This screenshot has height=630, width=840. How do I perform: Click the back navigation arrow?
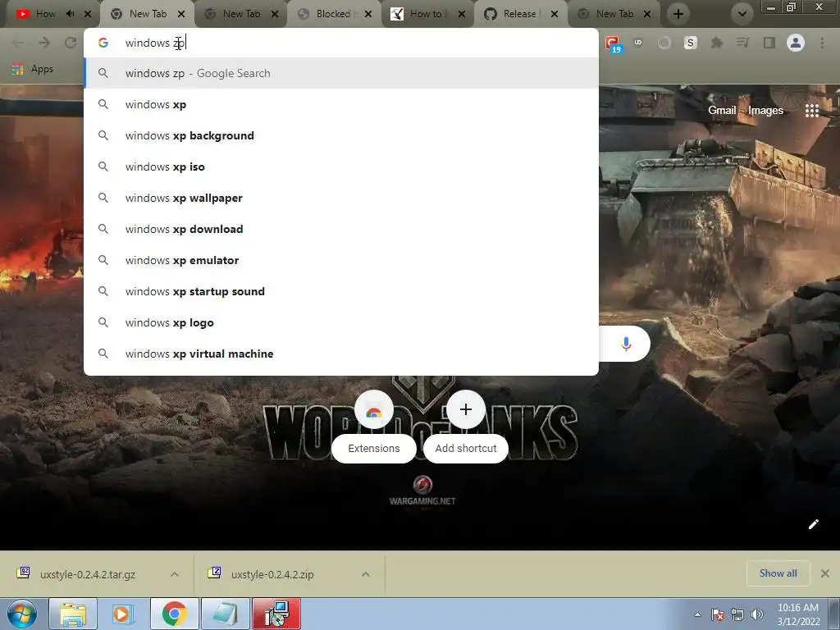(18, 43)
